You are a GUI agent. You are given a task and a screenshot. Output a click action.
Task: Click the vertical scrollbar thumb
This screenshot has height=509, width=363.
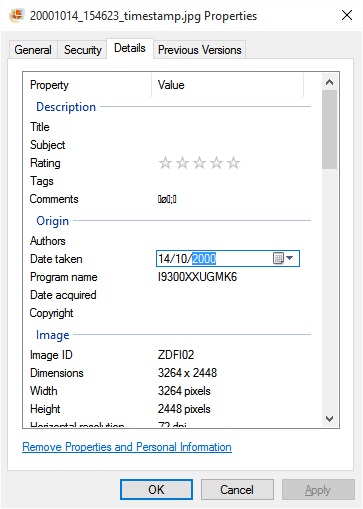point(330,129)
